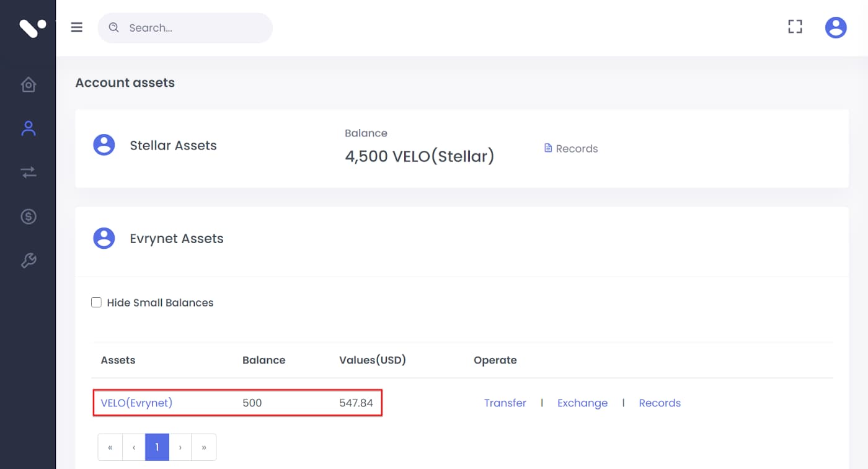Select page 1 in pagination
868x469 pixels.
(157, 447)
